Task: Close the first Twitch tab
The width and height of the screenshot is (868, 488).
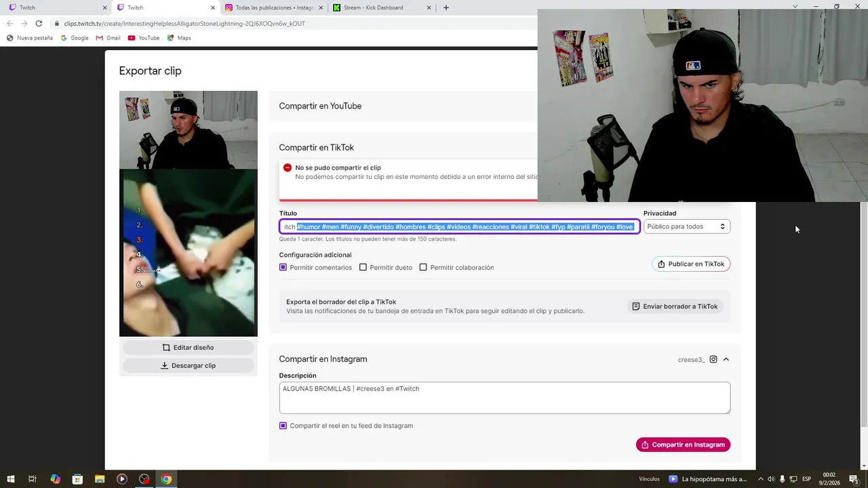Action: pyautogui.click(x=104, y=7)
